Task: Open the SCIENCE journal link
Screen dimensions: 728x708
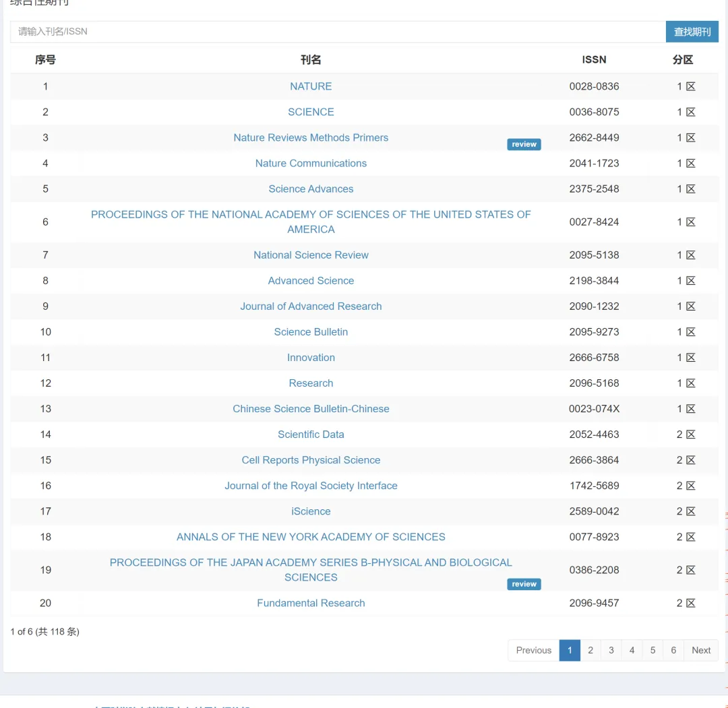Action: pos(311,112)
